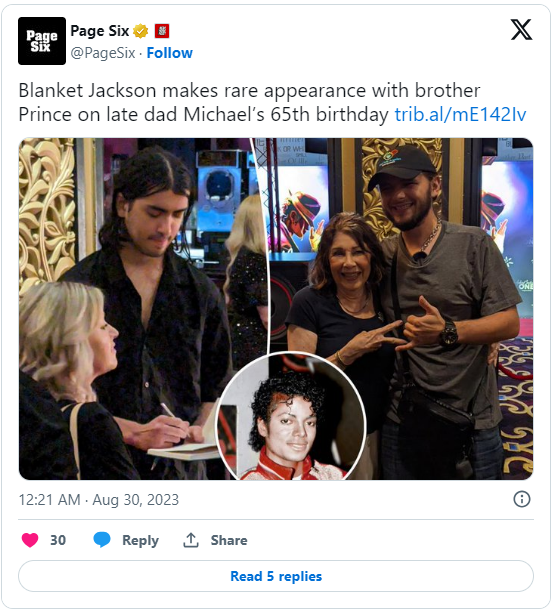The width and height of the screenshot is (555, 615).
Task: Click the red affiliate badge icon
Action: point(162,31)
